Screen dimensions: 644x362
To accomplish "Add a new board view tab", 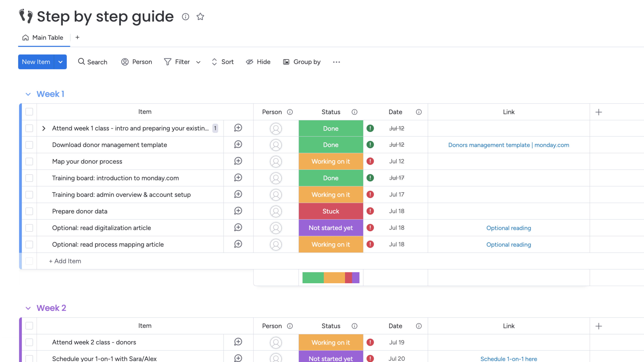I will pyautogui.click(x=77, y=37).
